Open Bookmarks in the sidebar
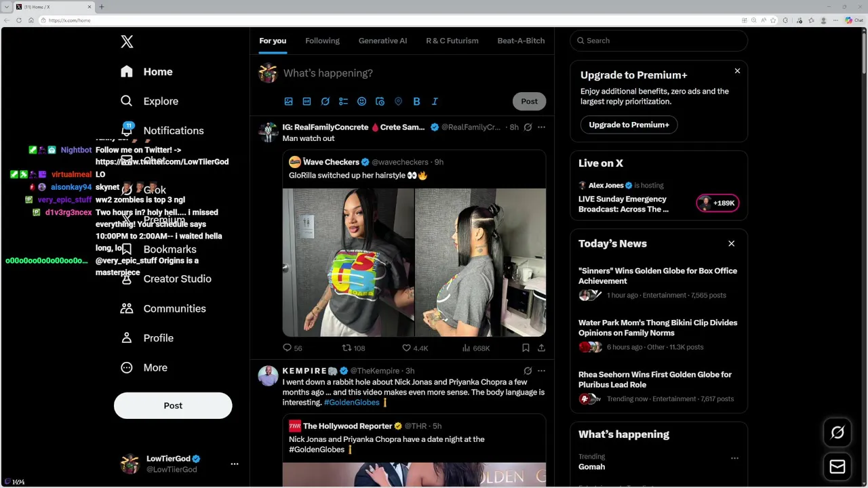 click(158, 249)
